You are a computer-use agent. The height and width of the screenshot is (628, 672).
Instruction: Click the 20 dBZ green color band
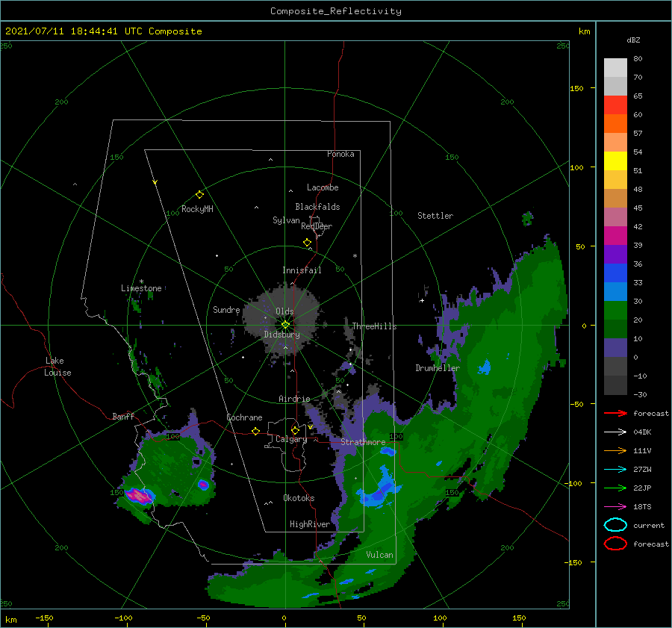615,329
